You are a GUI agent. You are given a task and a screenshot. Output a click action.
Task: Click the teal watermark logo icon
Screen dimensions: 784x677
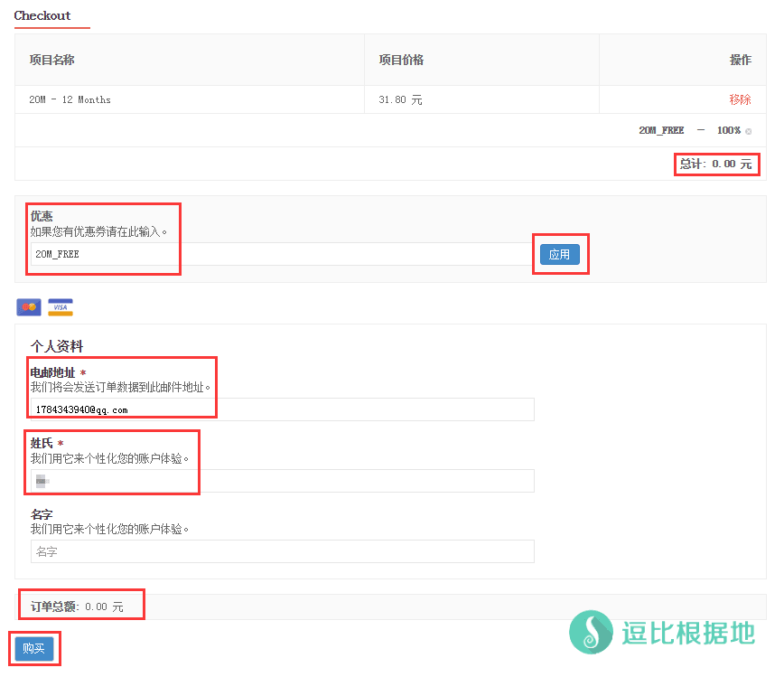coord(591,632)
